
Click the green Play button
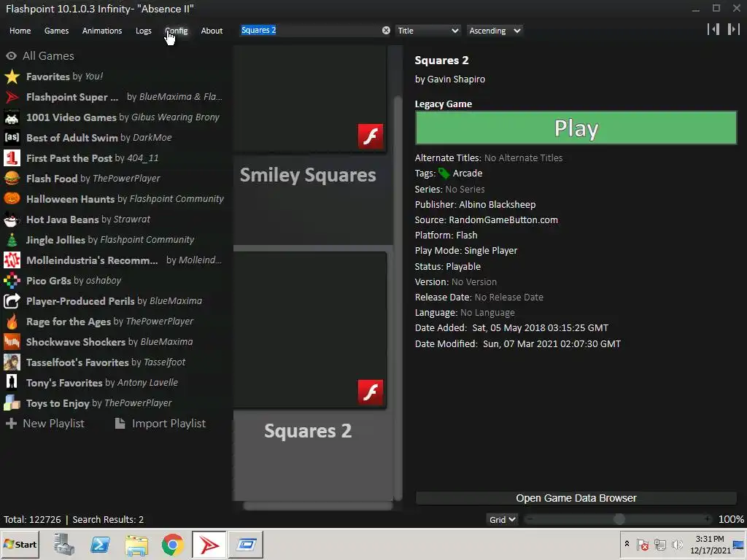click(x=576, y=128)
